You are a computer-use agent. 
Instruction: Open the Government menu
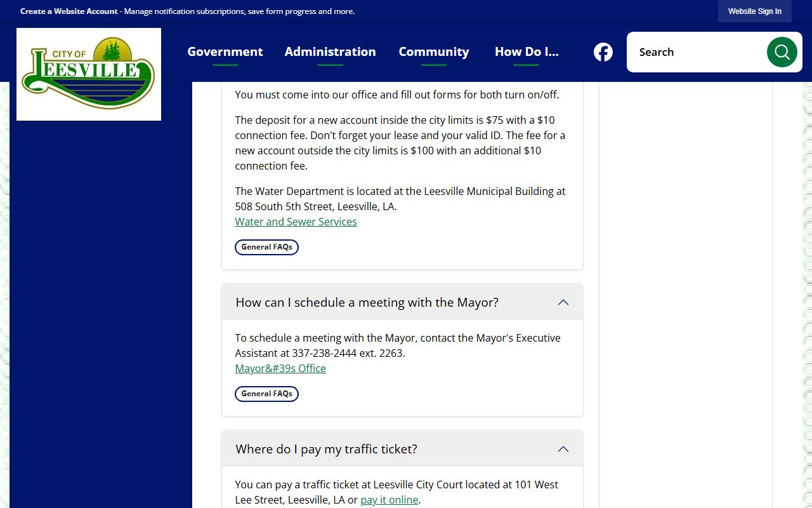click(225, 52)
